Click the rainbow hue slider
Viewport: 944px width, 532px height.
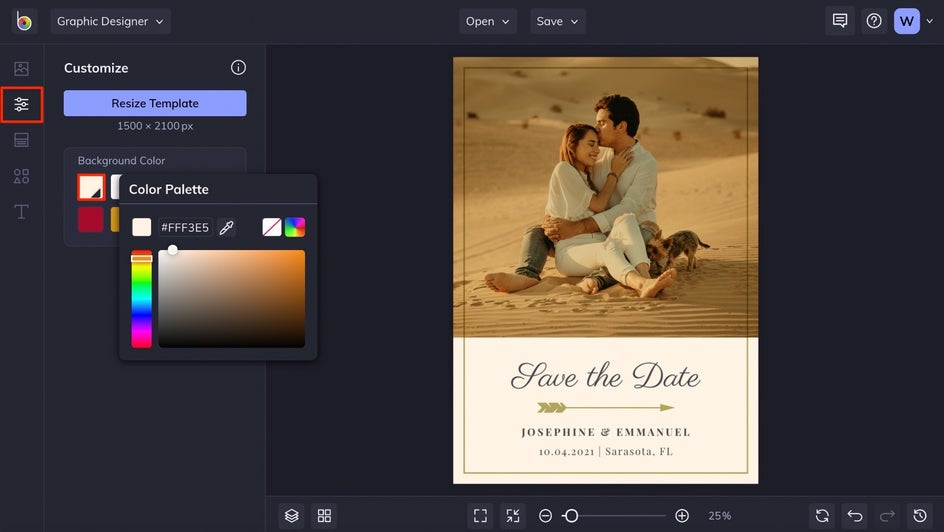pyautogui.click(x=142, y=300)
